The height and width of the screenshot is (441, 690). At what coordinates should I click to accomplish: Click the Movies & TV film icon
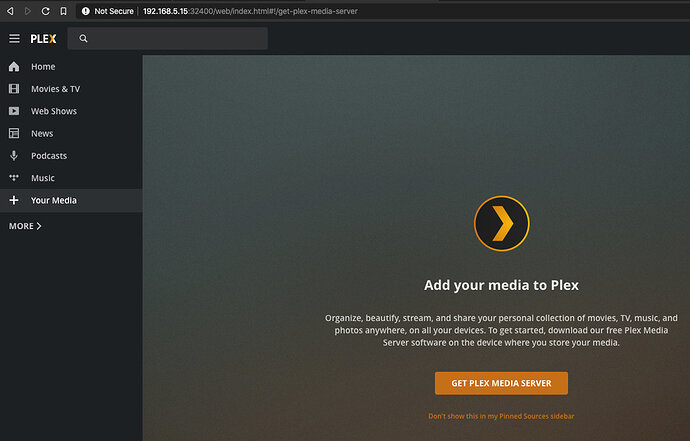pyautogui.click(x=14, y=89)
